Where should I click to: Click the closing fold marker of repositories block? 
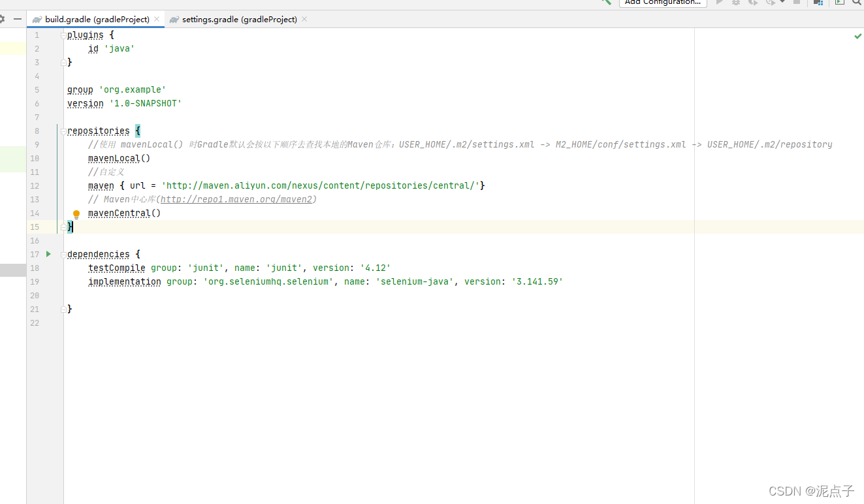tap(63, 227)
